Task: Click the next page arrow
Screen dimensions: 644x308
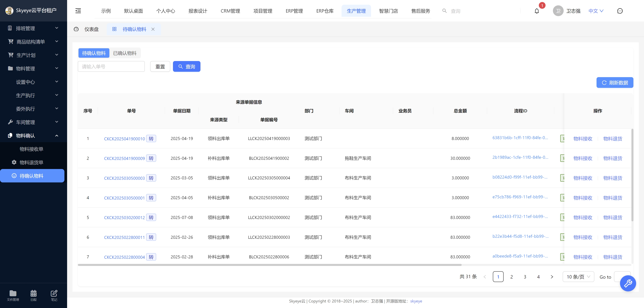Action: tap(552, 277)
